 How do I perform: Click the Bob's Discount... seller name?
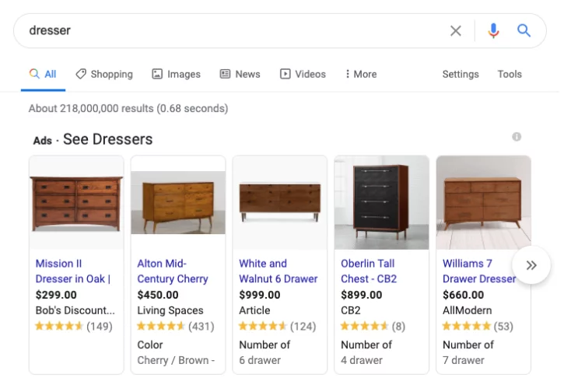click(75, 310)
